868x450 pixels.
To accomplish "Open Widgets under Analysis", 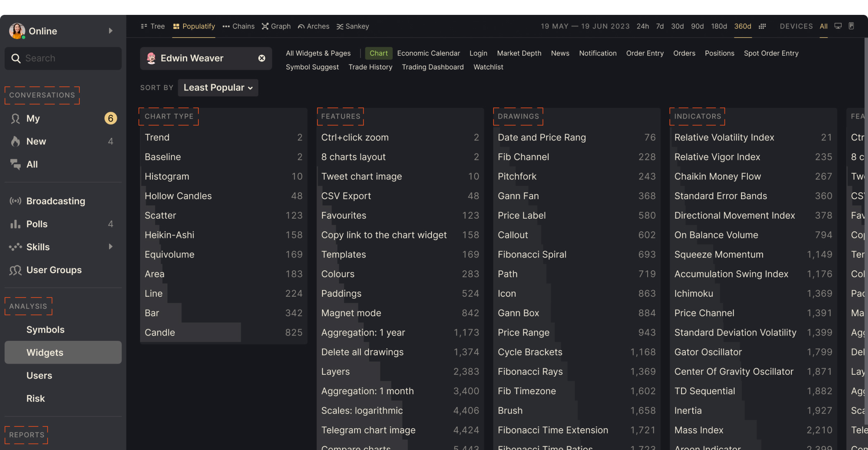I will 45,352.
